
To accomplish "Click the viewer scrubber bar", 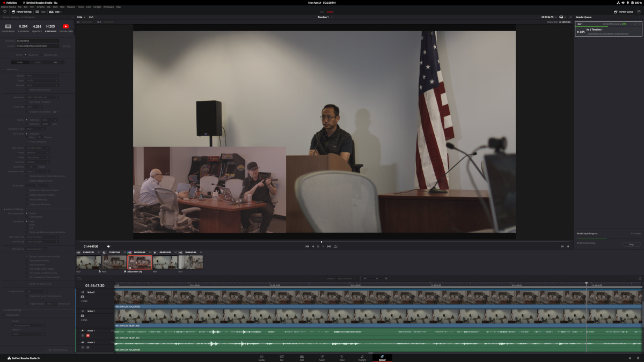I will [324, 241].
